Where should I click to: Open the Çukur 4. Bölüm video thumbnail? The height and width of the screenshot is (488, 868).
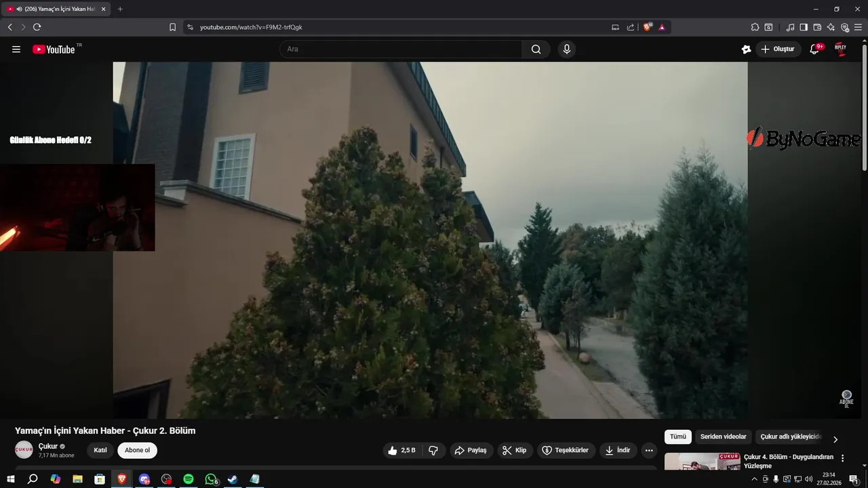(x=703, y=462)
